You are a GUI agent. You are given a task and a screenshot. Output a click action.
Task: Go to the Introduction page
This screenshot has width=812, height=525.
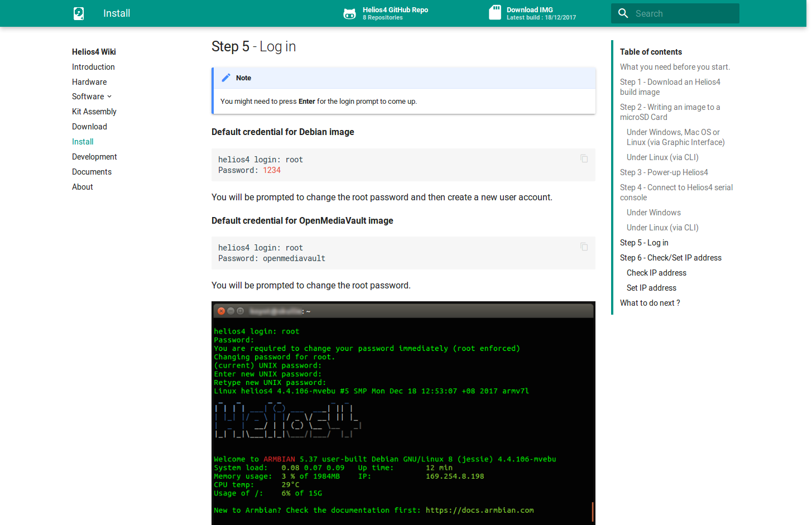click(93, 67)
